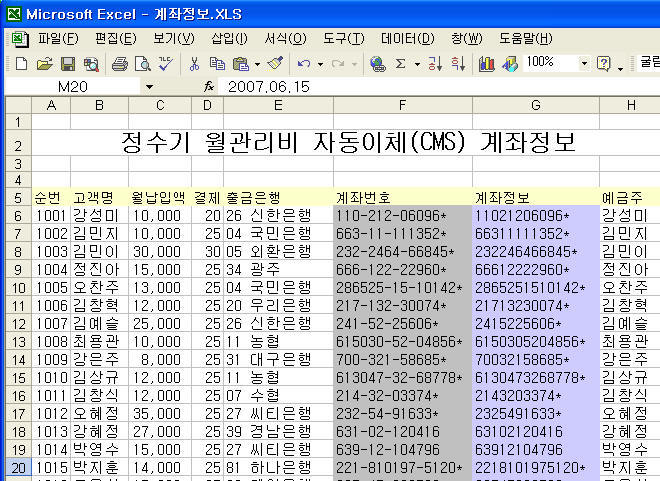
Task: Open the 보기(V) menu
Action: click(174, 39)
